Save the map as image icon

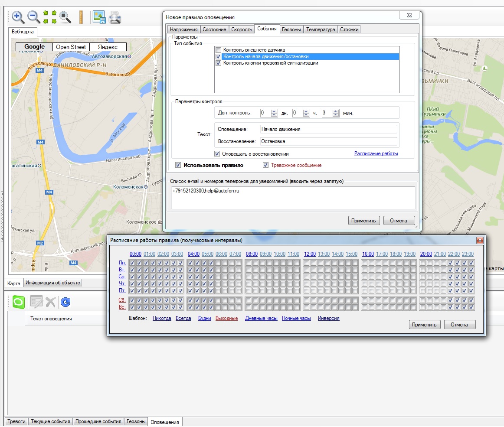(x=99, y=17)
